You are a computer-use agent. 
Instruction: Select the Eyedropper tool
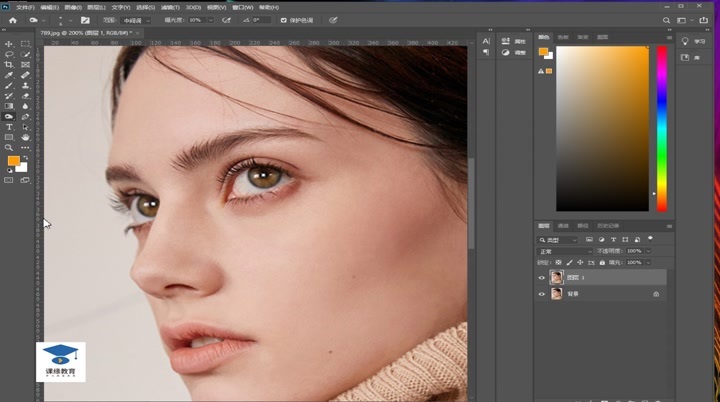[9, 75]
